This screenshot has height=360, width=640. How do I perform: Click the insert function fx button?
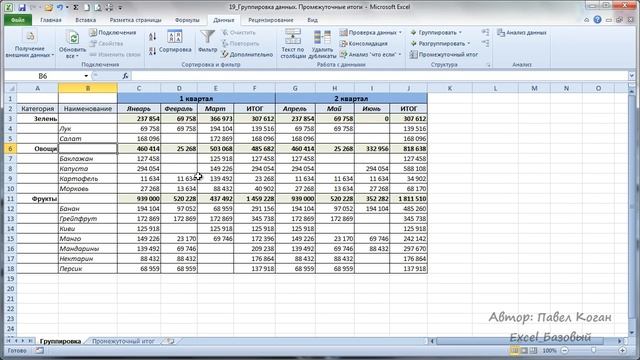[125, 76]
